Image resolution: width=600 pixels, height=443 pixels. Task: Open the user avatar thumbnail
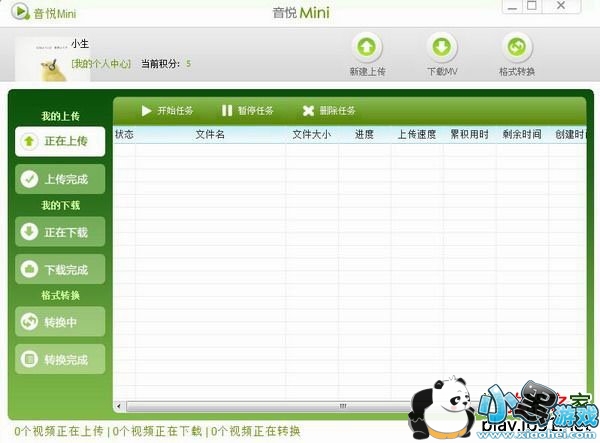(53, 59)
